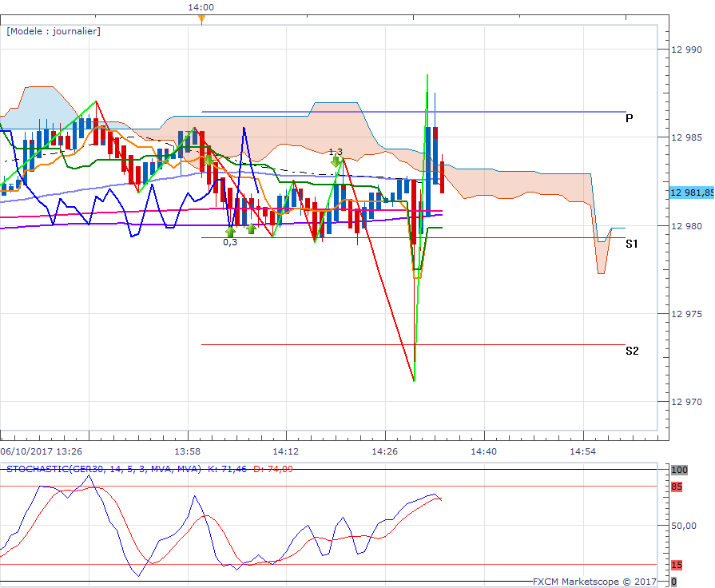Viewport: 715px width, 588px height.
Task: Click the stochastic D: 74,09 value
Action: [x=273, y=469]
